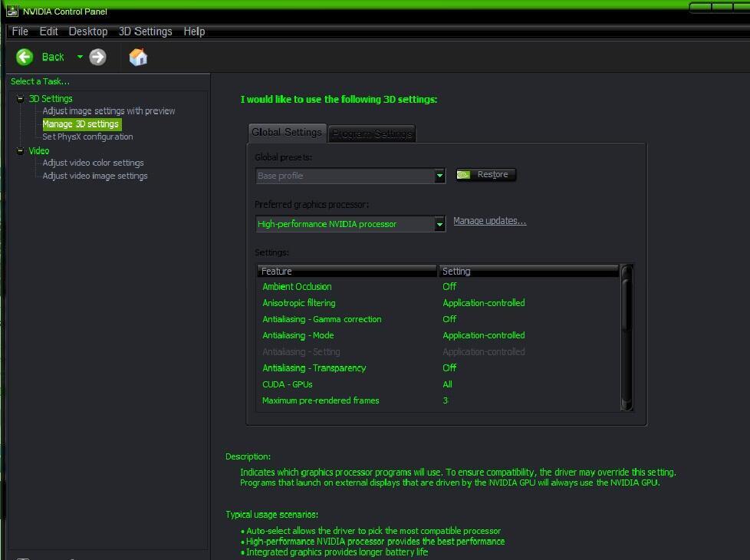750x560 pixels.
Task: Select Adjust video color settings
Action: 94,163
